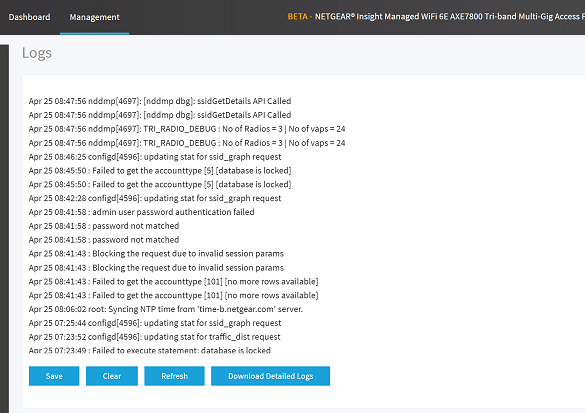Image resolution: width=585 pixels, height=413 pixels.
Task: Click the 'Failed to execute statement: database is locked' line
Action: click(x=150, y=350)
